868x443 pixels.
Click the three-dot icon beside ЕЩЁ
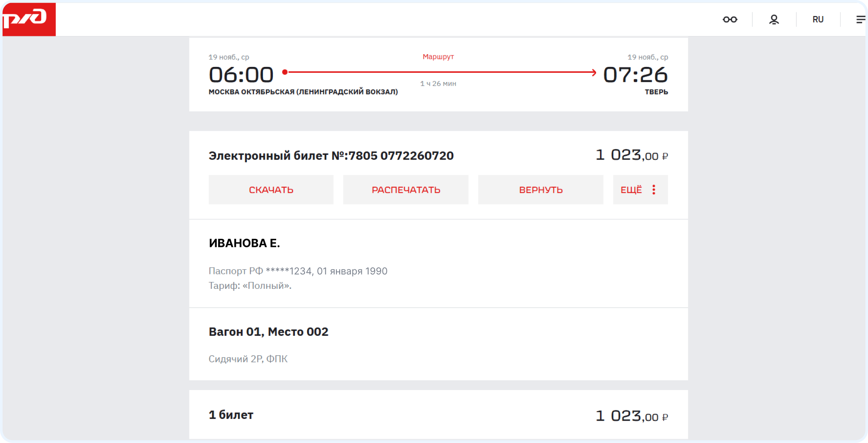click(x=654, y=190)
